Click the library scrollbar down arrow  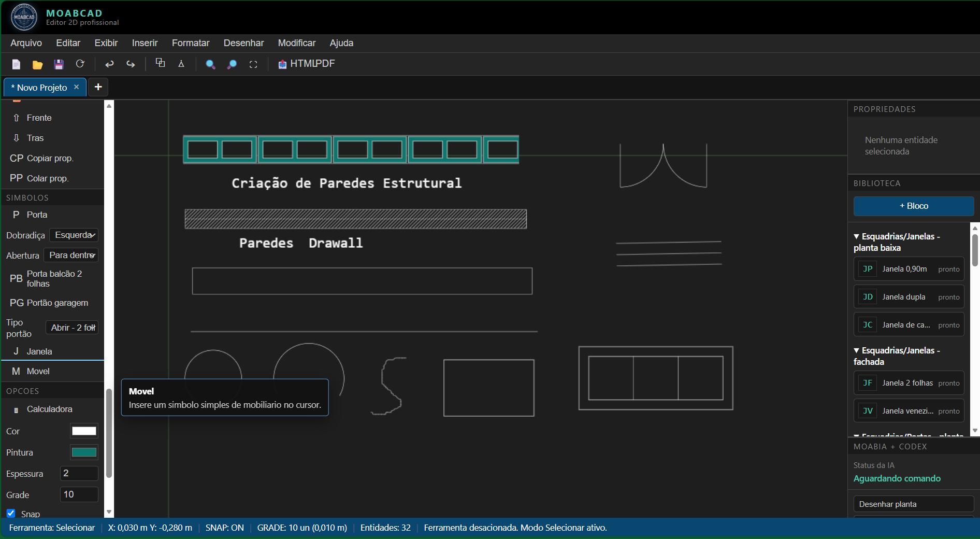(x=975, y=431)
